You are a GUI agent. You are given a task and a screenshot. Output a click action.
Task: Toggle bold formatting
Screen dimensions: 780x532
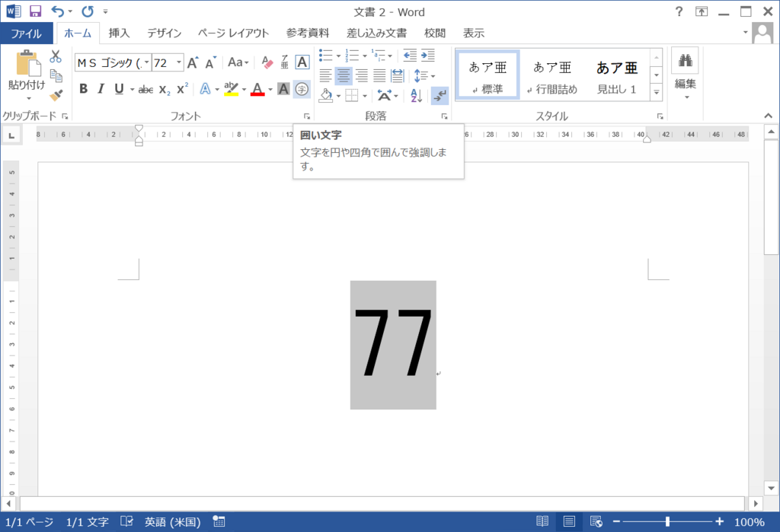(x=83, y=88)
